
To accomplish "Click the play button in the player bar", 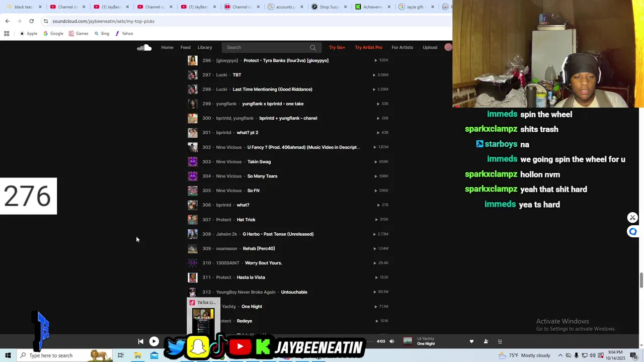I will 154,341.
